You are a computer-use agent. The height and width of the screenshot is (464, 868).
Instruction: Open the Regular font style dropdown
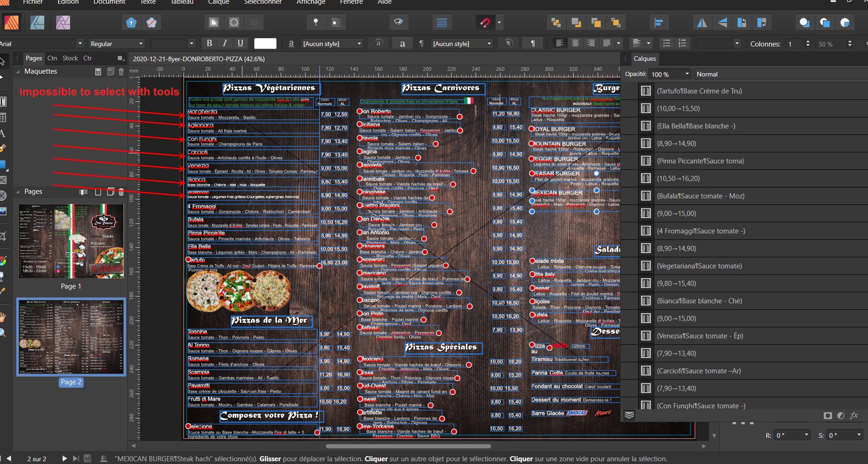tap(117, 43)
